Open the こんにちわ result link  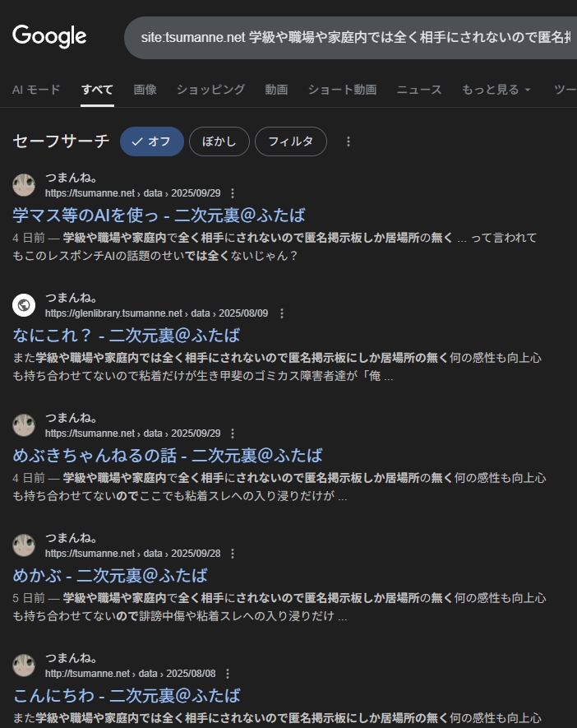(127, 695)
